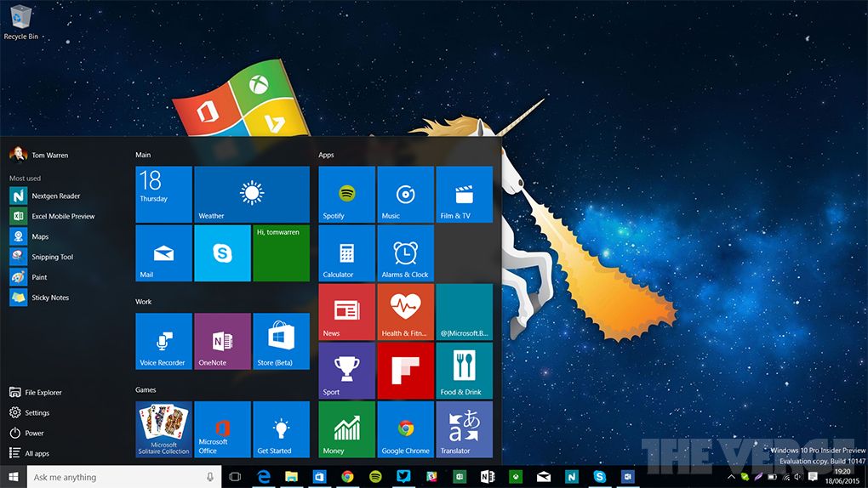
Task: Open the Action Center notification icon
Action: click(x=813, y=477)
